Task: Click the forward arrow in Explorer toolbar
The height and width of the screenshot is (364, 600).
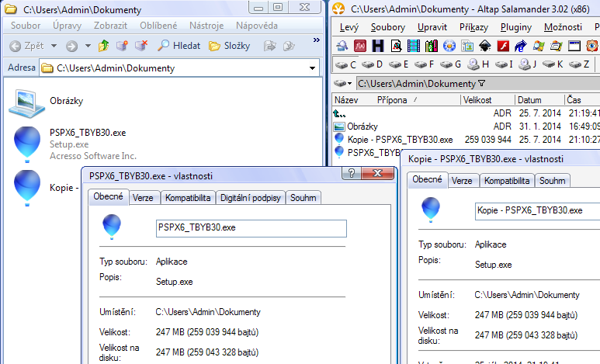Action: coord(71,47)
